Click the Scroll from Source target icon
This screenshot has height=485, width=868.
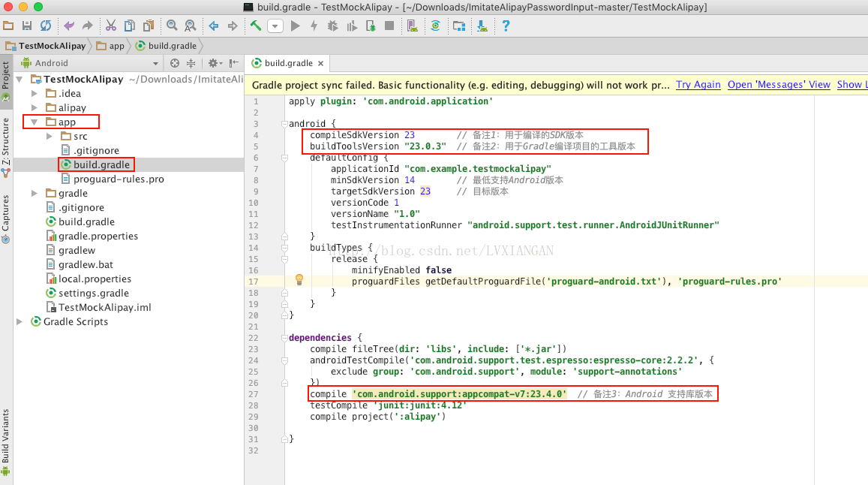174,63
